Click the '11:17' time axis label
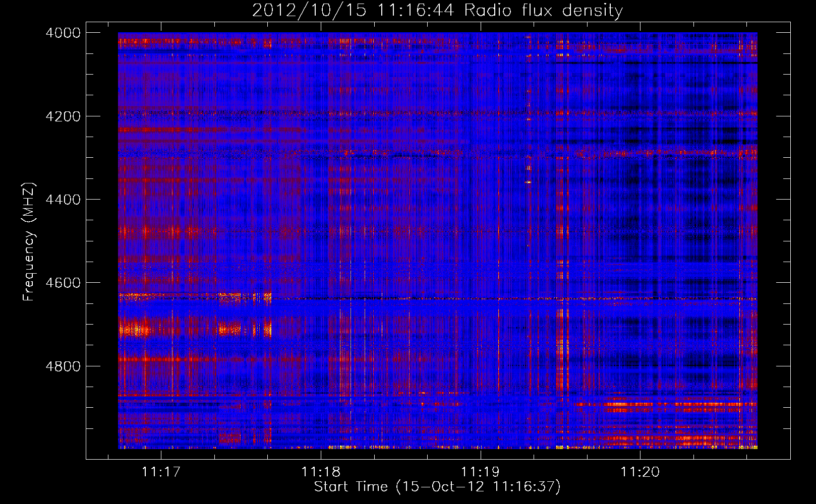Screen dimensions: 816x504 [161, 472]
